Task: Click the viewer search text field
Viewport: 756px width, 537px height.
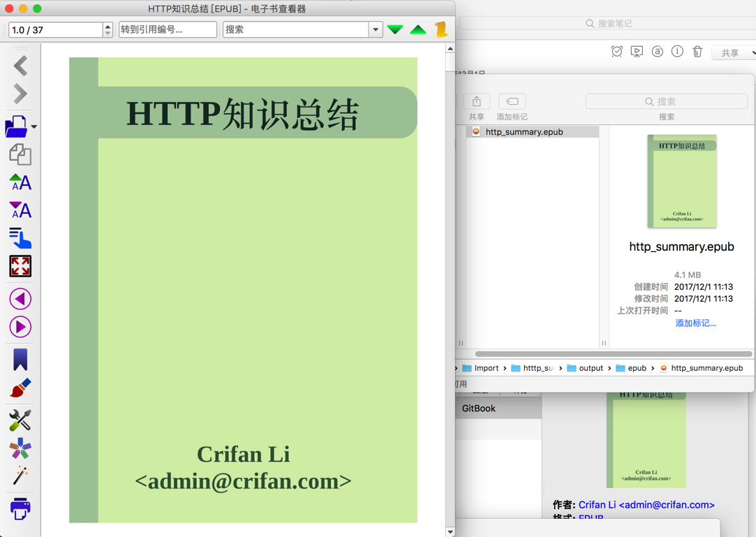Action: [x=295, y=29]
